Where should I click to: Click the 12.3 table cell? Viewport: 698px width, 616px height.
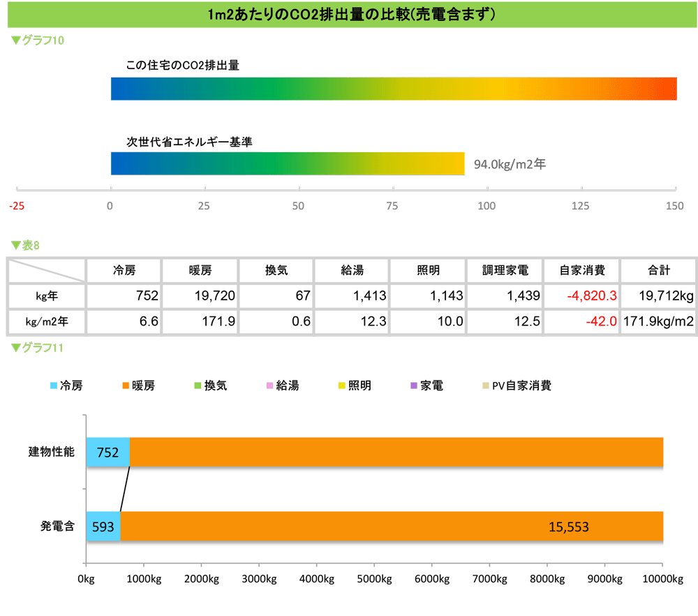click(x=352, y=321)
